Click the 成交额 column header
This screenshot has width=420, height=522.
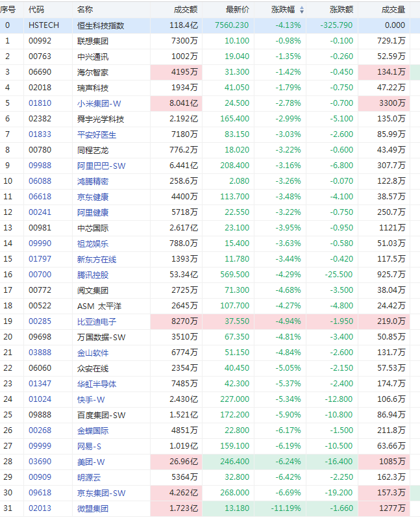[x=186, y=10]
